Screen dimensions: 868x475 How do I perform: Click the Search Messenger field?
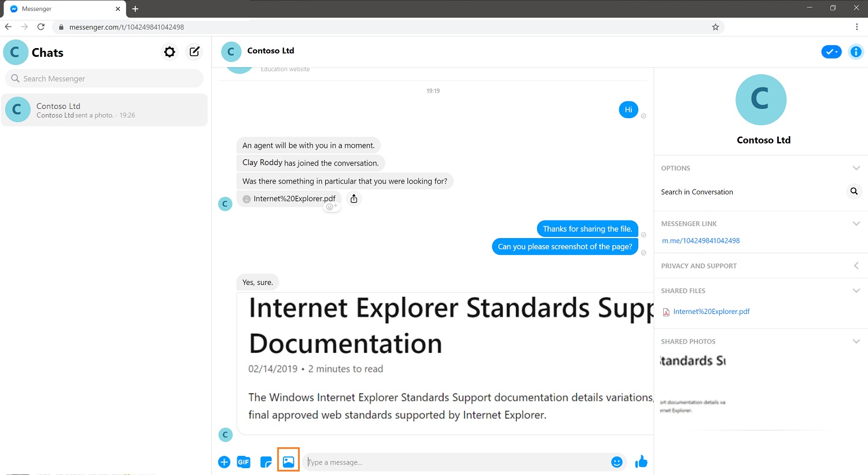[x=104, y=78]
